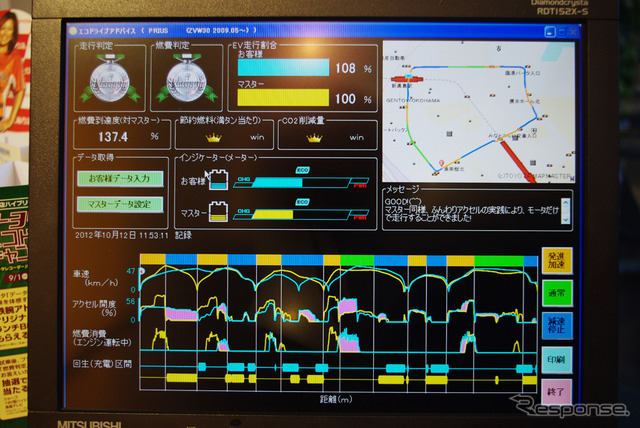
Task: Click the マスターデータ設定 button
Action: tap(120, 204)
